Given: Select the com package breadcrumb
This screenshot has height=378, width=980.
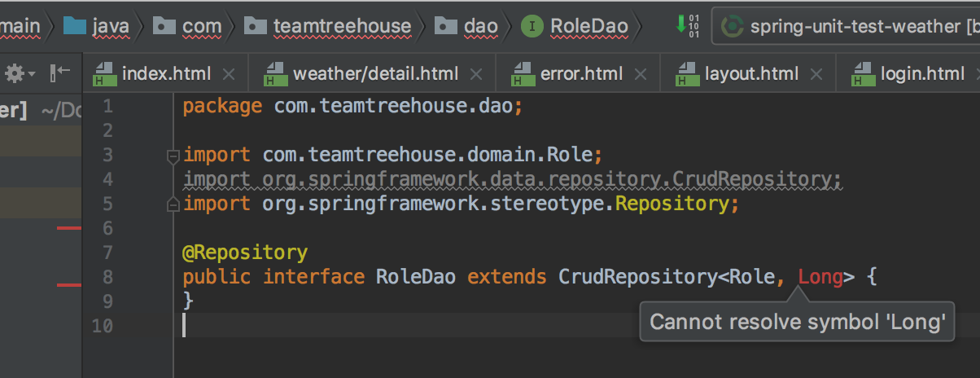Looking at the screenshot, I should pos(202,26).
